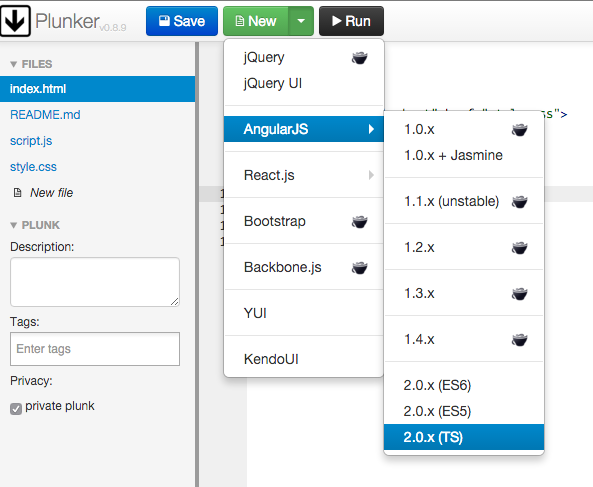Click the sidebar vertical splitter bar
The image size is (593, 487).
click(x=197, y=265)
